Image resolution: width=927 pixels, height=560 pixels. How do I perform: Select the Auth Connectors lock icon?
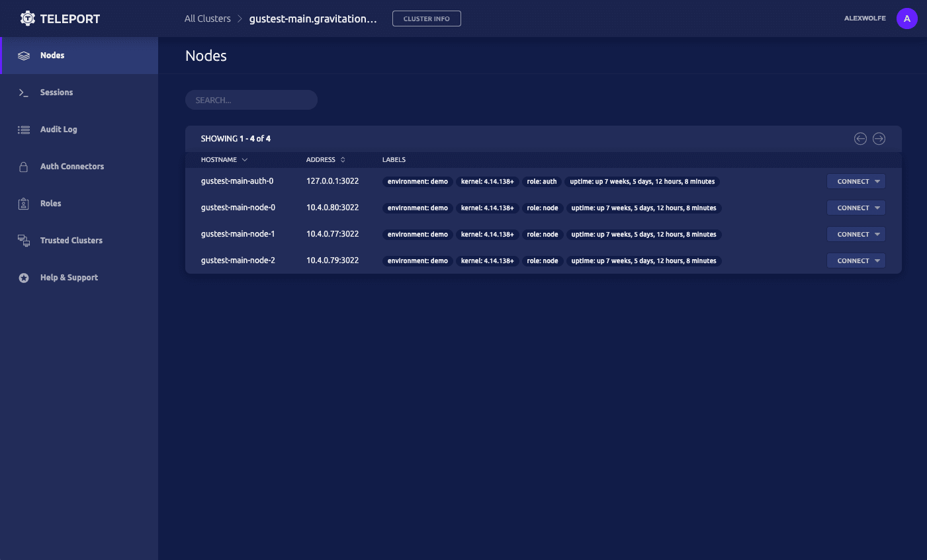[24, 166]
